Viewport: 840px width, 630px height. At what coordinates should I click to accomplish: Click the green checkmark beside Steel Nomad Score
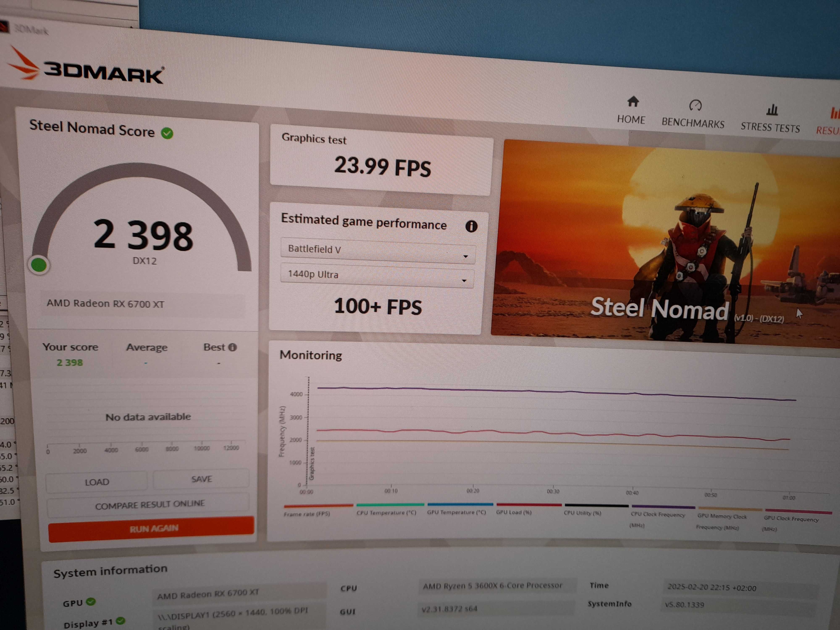click(167, 133)
